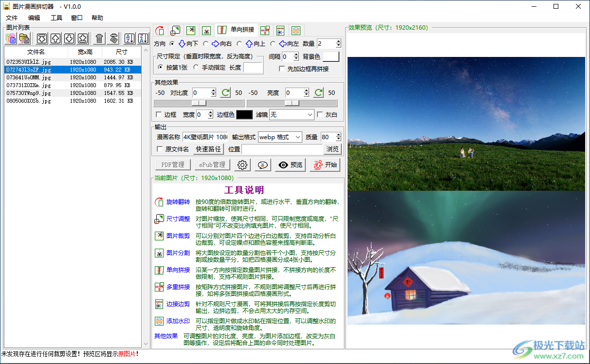Switch to the 尺寸调整 resize tab
The width and height of the screenshot is (590, 364).
(x=175, y=30)
